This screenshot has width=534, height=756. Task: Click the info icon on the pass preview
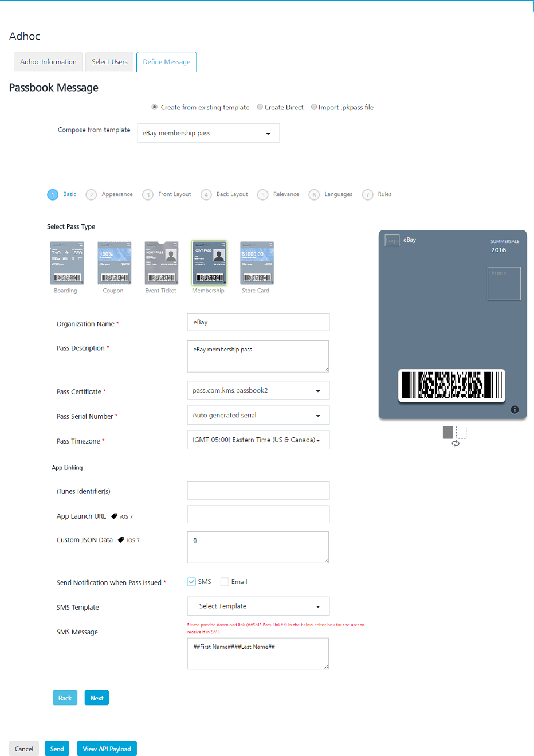(515, 409)
